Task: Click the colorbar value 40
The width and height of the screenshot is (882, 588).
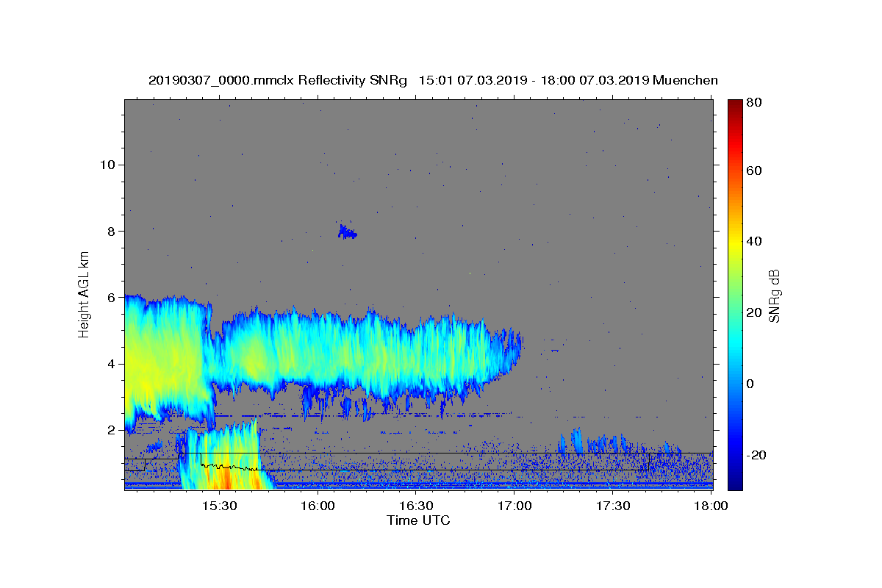Action: pos(754,241)
